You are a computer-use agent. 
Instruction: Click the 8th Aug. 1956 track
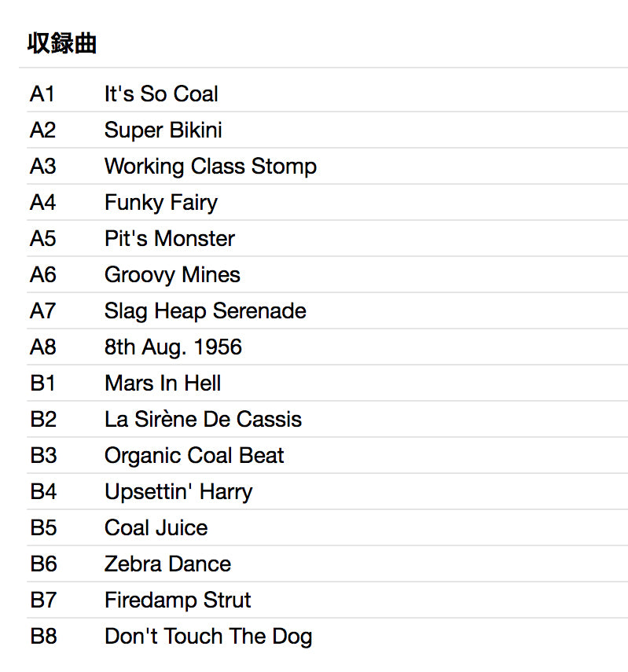(x=173, y=347)
